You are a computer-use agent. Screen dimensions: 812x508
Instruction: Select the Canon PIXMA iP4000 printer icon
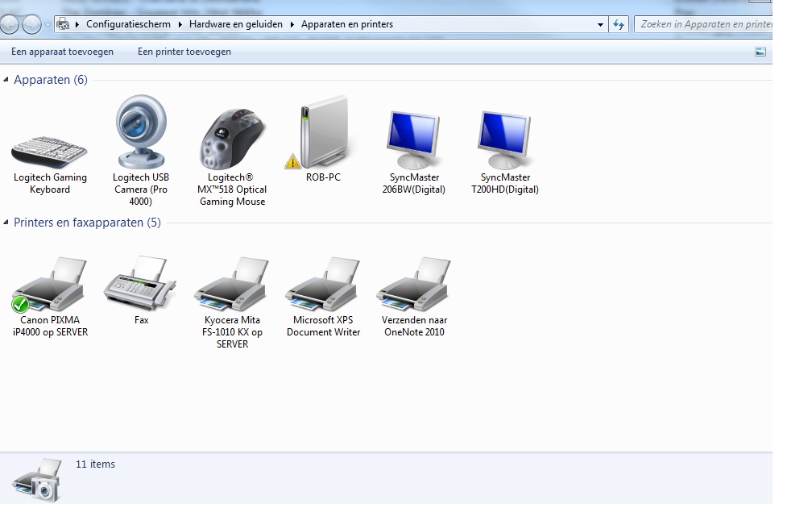point(50,284)
